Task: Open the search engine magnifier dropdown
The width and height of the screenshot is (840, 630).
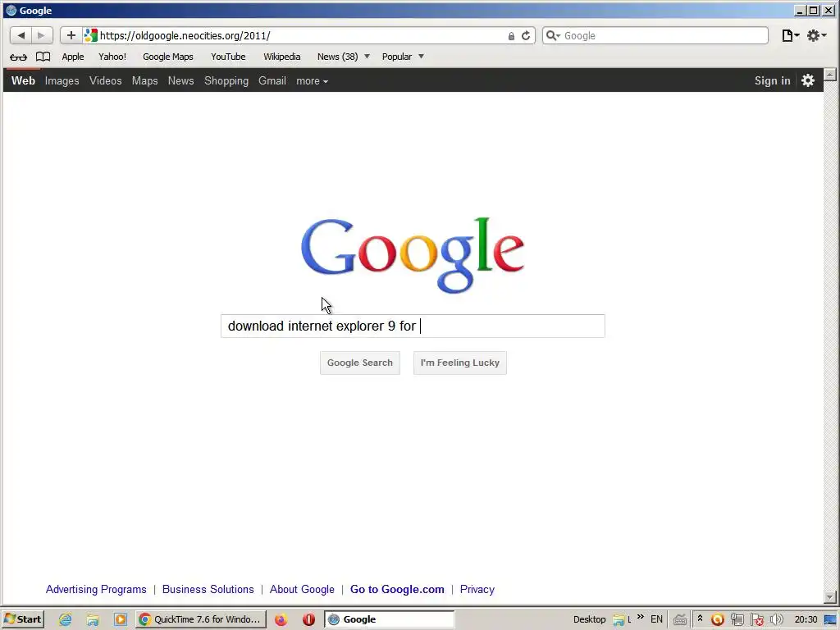Action: click(x=553, y=35)
